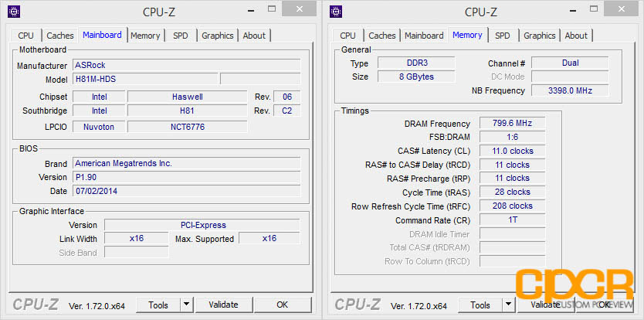Click Validate button in left window
Screen dimensions: 644x320
223,305
